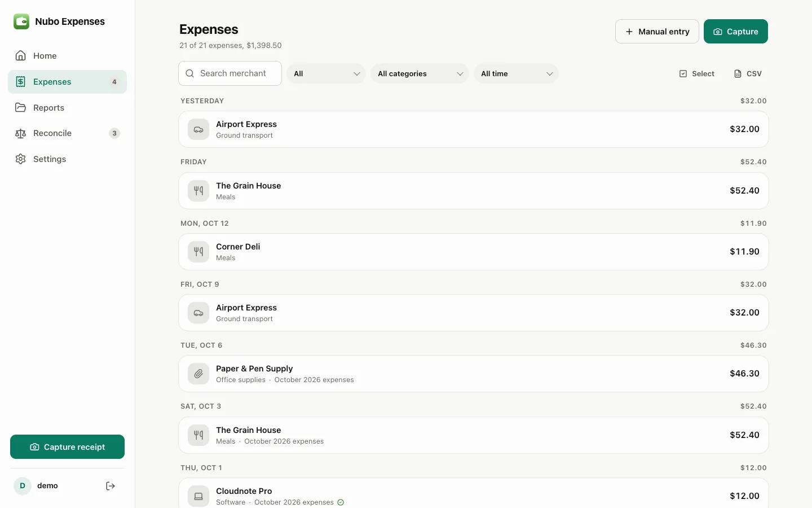Click the top Capture button
Image resolution: width=812 pixels, height=508 pixels.
point(736,32)
